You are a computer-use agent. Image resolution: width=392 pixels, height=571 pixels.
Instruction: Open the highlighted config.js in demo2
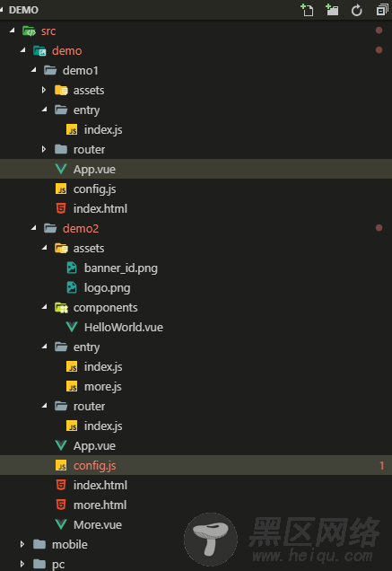(x=196, y=465)
